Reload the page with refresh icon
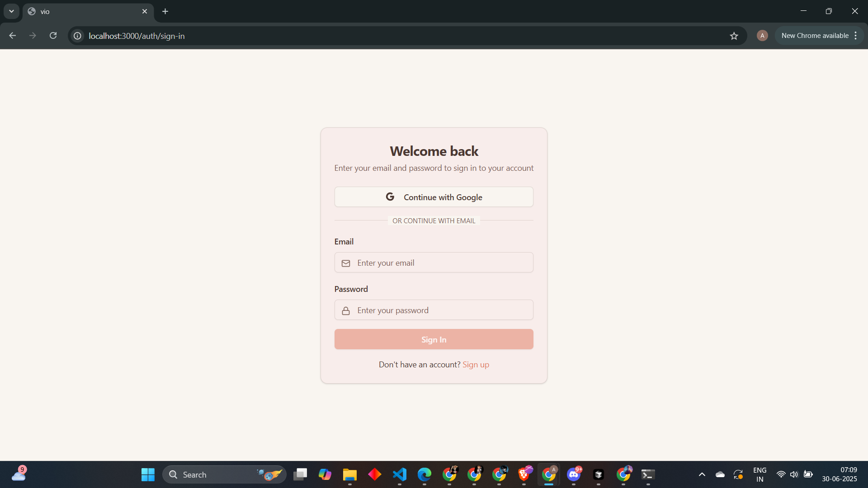 tap(53, 36)
